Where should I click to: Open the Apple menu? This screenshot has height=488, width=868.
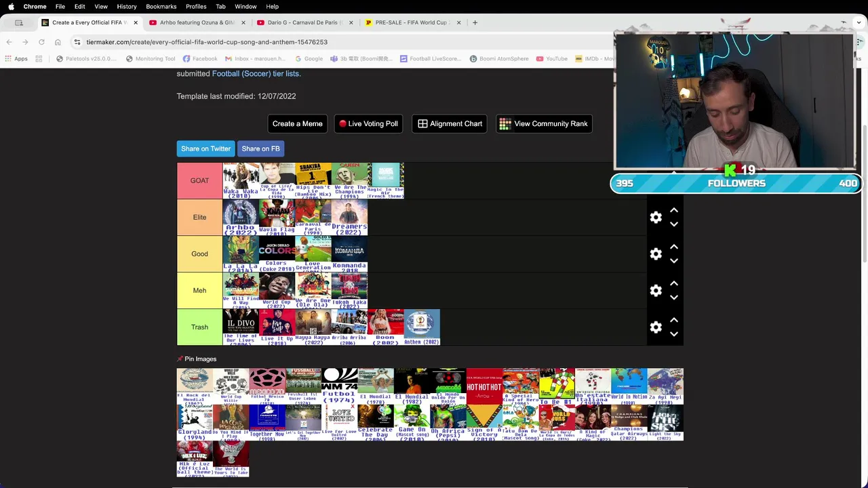point(11,6)
